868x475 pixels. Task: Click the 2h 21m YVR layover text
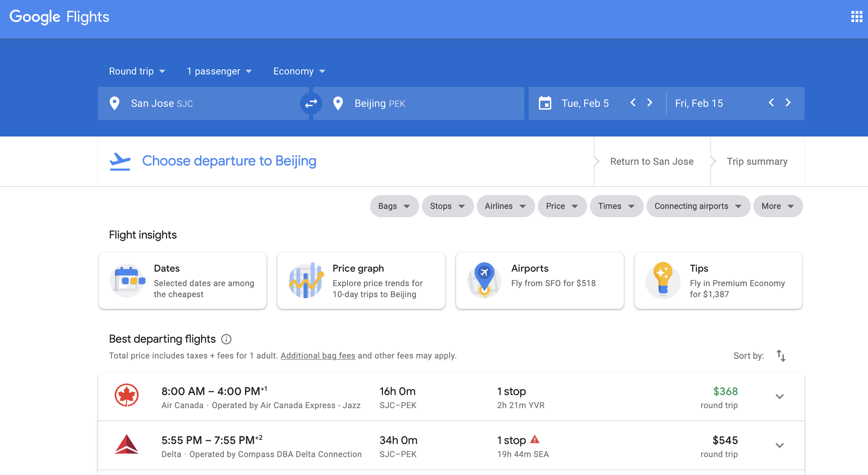pos(521,405)
